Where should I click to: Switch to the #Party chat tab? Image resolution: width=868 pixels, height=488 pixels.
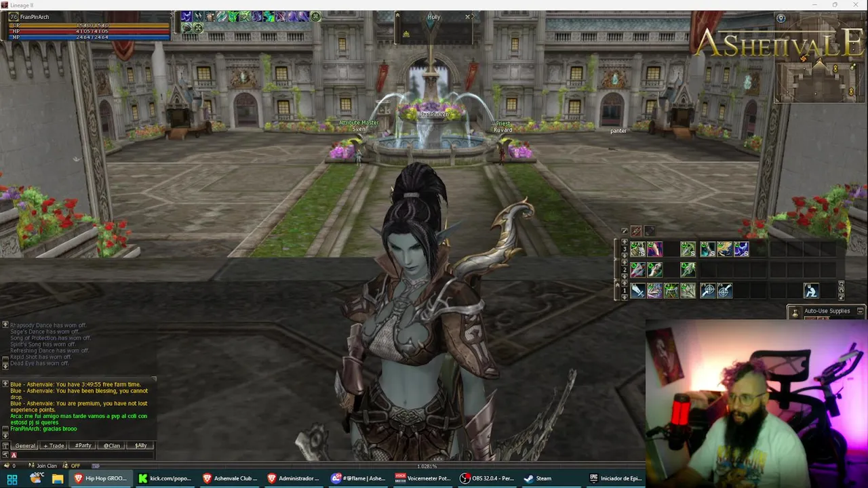83,446
